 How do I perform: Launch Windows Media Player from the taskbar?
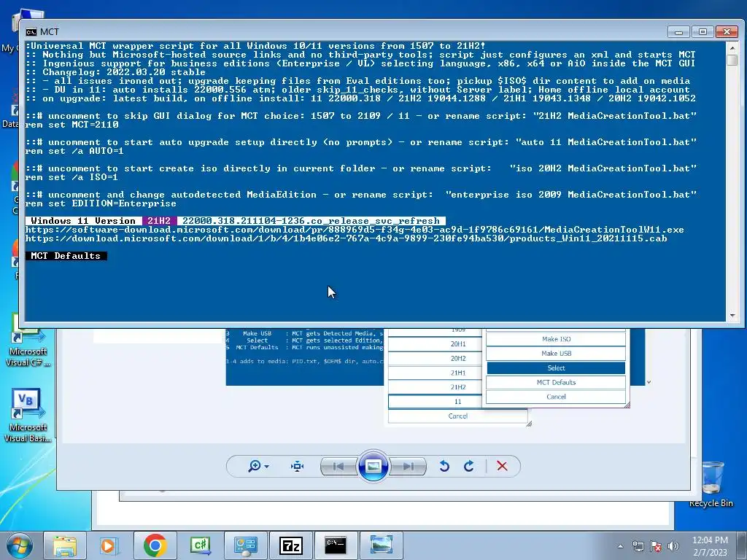click(x=109, y=545)
